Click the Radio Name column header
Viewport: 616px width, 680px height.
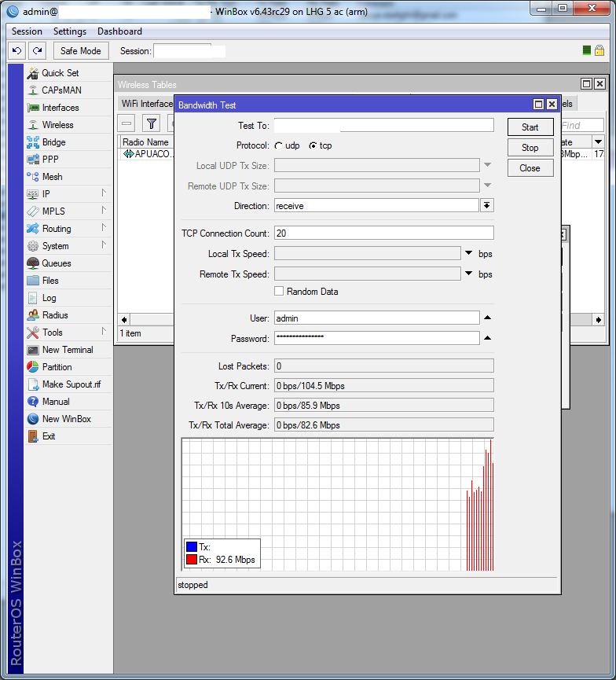click(x=146, y=142)
